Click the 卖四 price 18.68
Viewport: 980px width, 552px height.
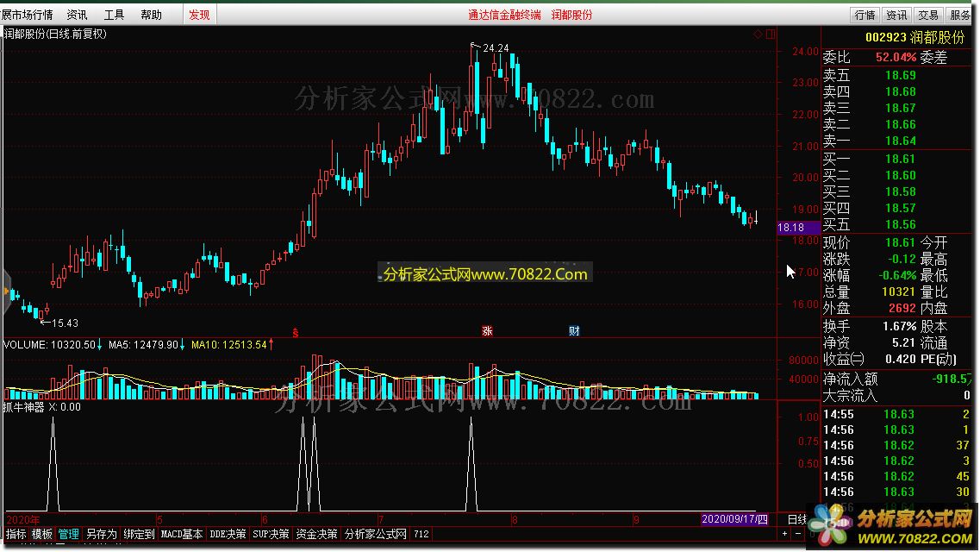point(900,92)
